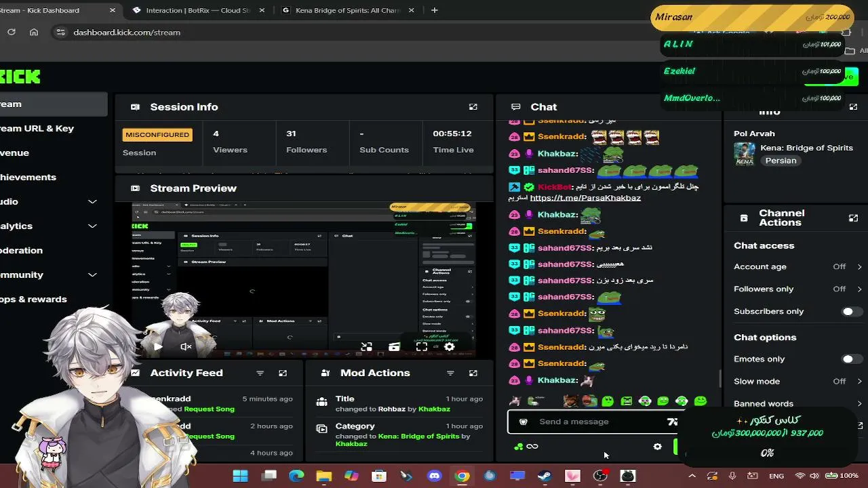This screenshot has width=868, height=488.
Task: Select the Stream sidebar item
Action: pyautogui.click(x=54, y=104)
